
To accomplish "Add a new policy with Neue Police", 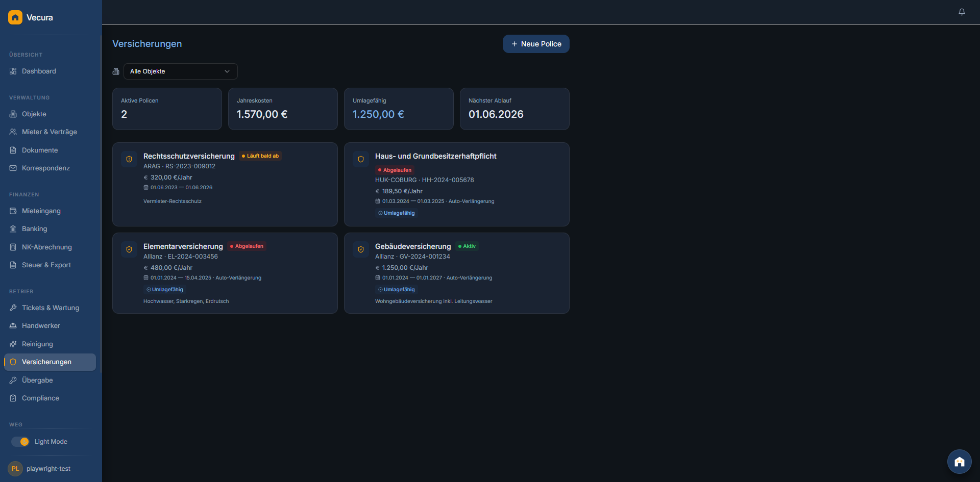I will (x=536, y=44).
